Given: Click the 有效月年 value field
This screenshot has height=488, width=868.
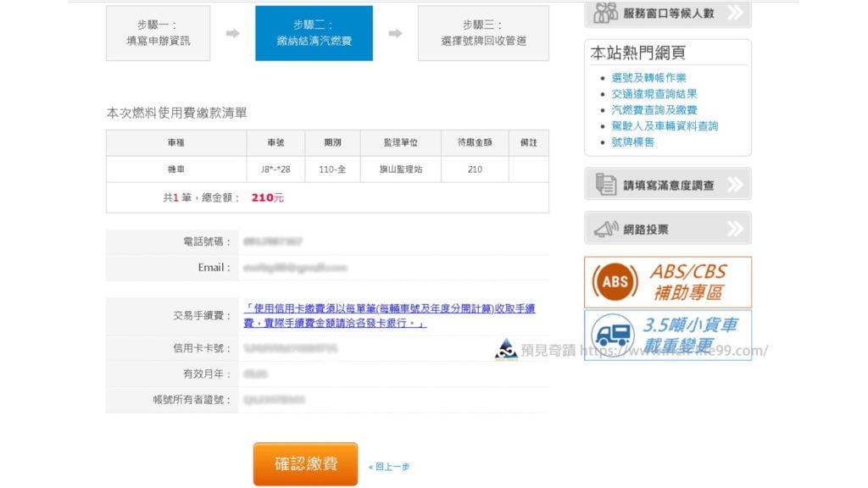Looking at the screenshot, I should [393, 374].
